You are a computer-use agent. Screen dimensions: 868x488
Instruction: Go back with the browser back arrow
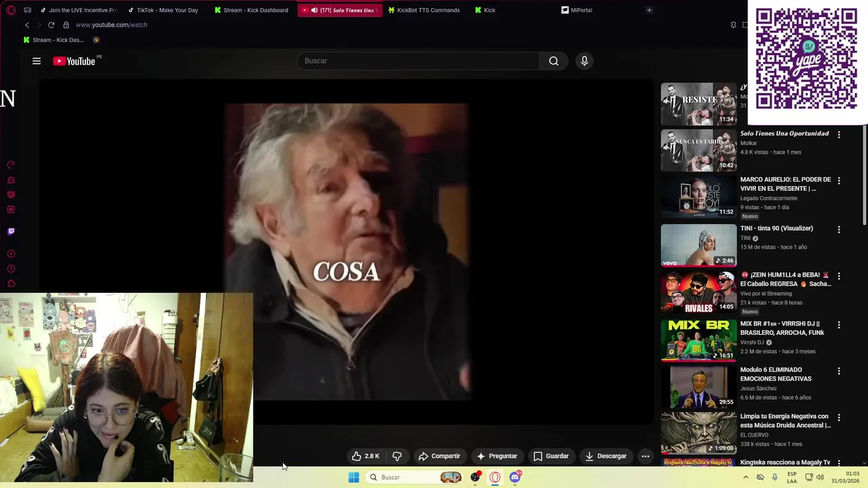[27, 25]
